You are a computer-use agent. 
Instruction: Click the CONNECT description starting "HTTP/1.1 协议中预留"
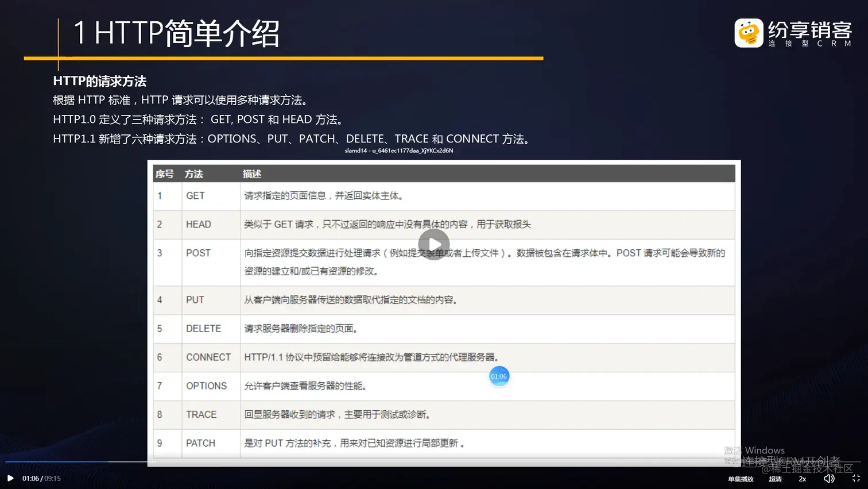coord(372,357)
